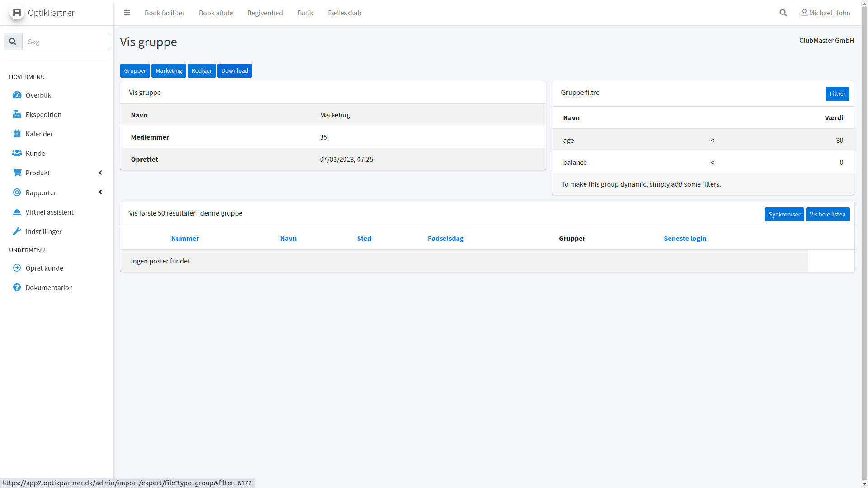Click the Filtrer button

point(837,94)
